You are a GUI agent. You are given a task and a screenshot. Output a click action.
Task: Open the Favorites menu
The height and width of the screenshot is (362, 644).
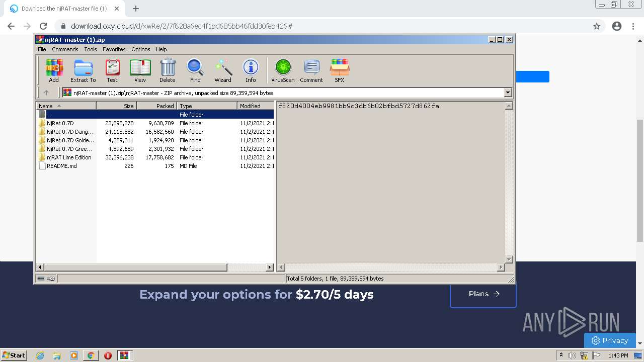pos(114,49)
